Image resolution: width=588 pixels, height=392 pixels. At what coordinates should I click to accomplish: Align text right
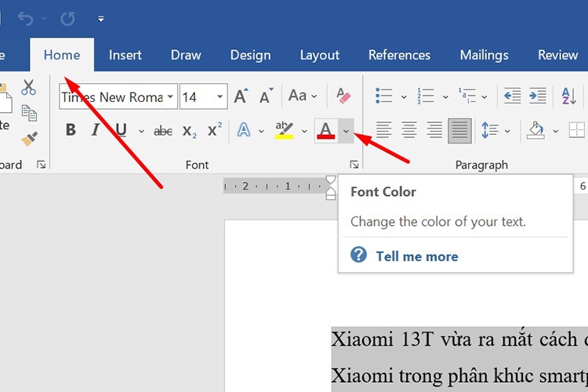(x=434, y=130)
